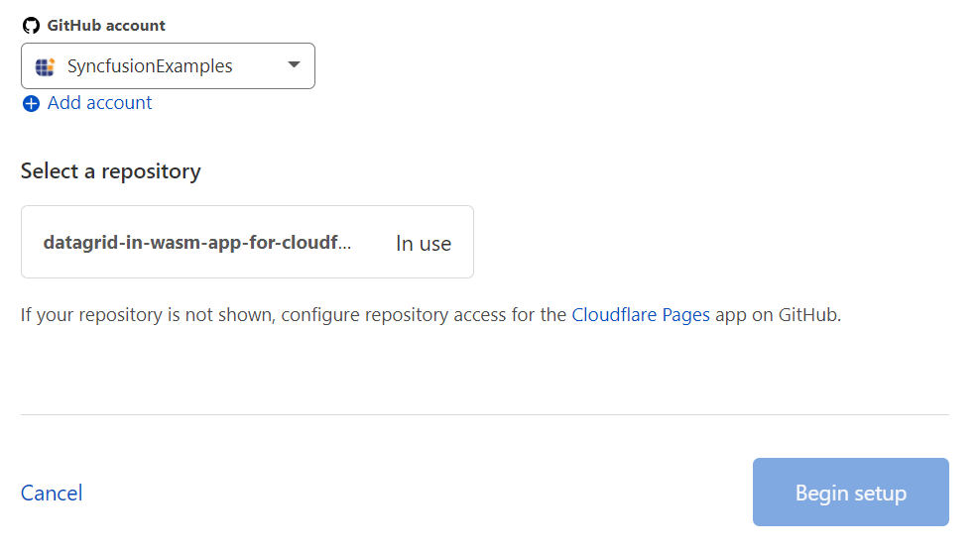
Task: Click 'app on GitHub' ending the help sentence
Action: click(x=778, y=315)
